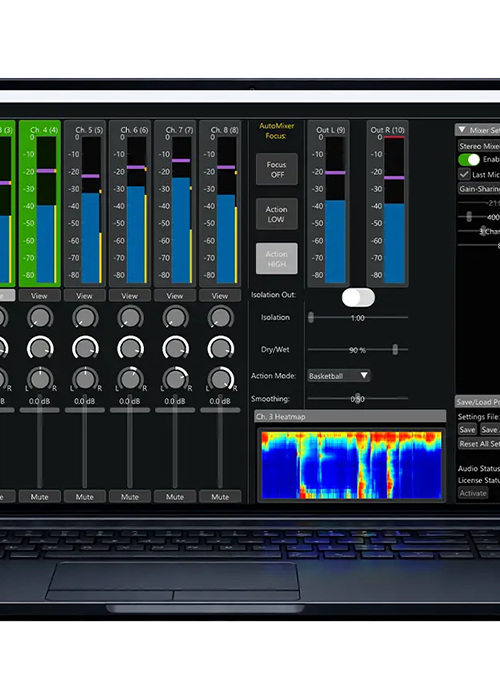
Task: Open the Stereo Mixer dropdown
Action: pos(479,146)
